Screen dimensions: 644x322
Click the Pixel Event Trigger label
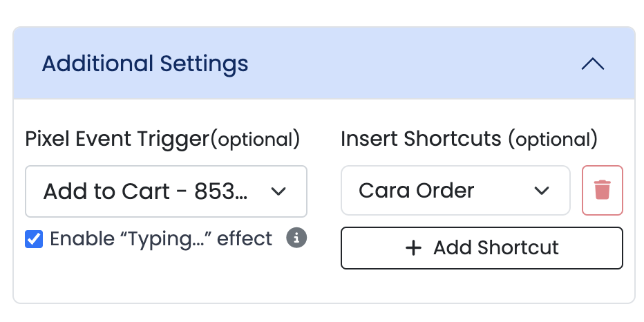pyautogui.click(x=117, y=139)
